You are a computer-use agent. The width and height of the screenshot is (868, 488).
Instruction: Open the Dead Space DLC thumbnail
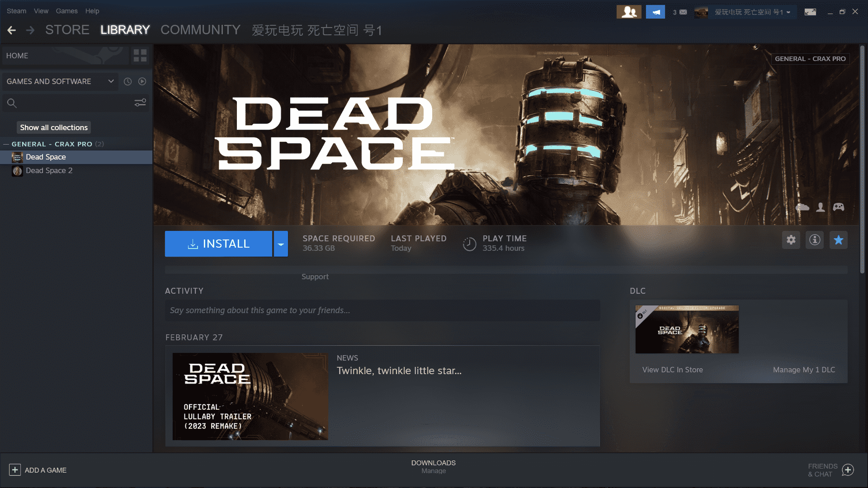687,329
